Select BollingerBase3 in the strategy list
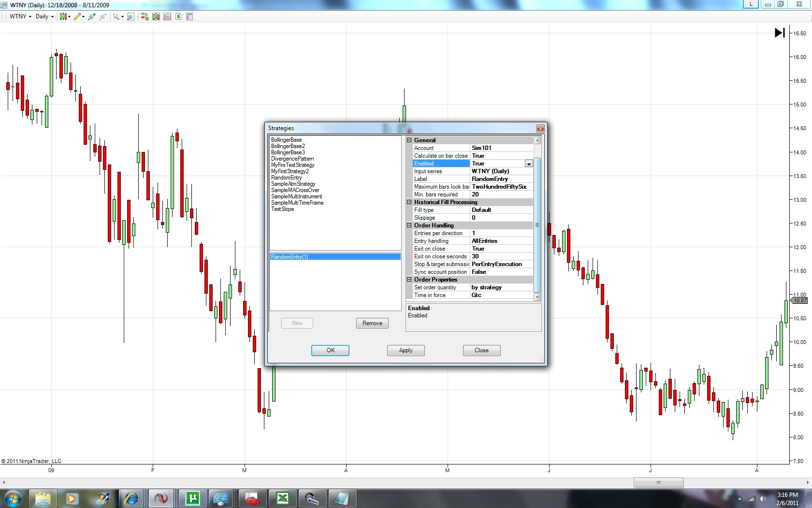 (288, 152)
